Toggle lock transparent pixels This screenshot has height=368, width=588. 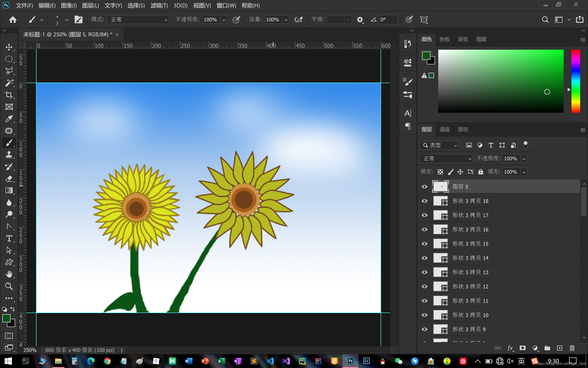pyautogui.click(x=440, y=172)
